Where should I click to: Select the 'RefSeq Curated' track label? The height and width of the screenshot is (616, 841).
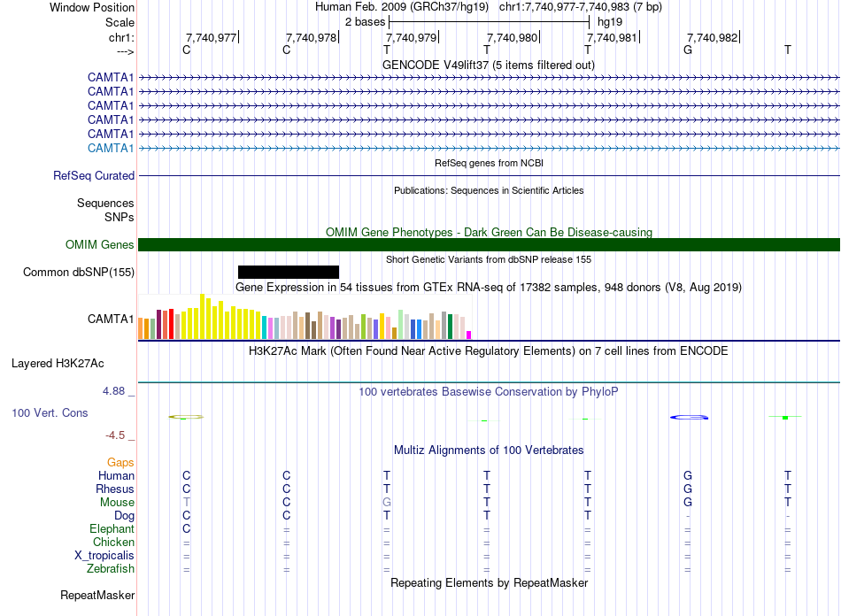pos(94,176)
